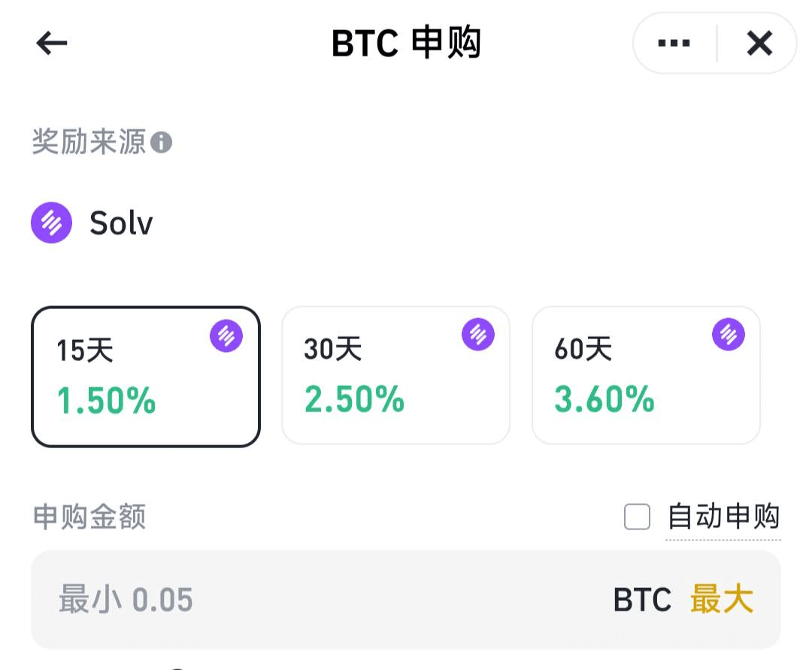Close the BTC subscription page with X
The image size is (812, 670).
tap(759, 43)
